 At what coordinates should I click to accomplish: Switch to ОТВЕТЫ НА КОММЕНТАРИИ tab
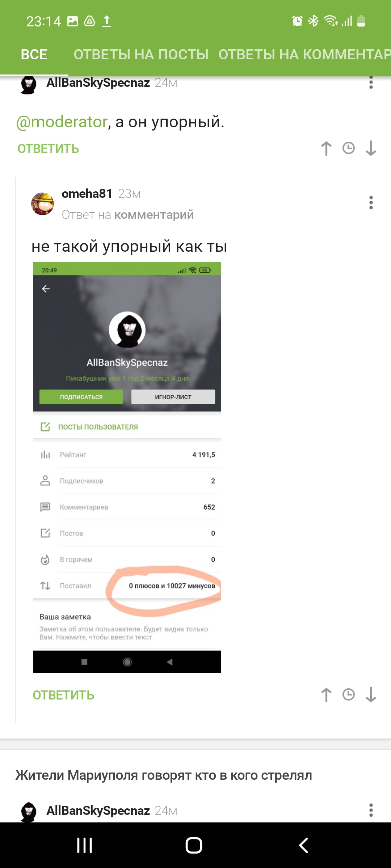(304, 54)
